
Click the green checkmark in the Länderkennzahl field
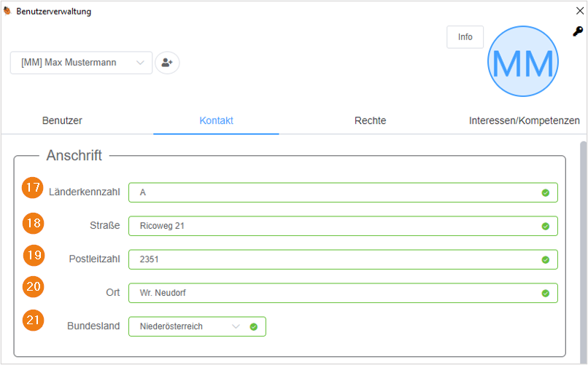point(546,193)
